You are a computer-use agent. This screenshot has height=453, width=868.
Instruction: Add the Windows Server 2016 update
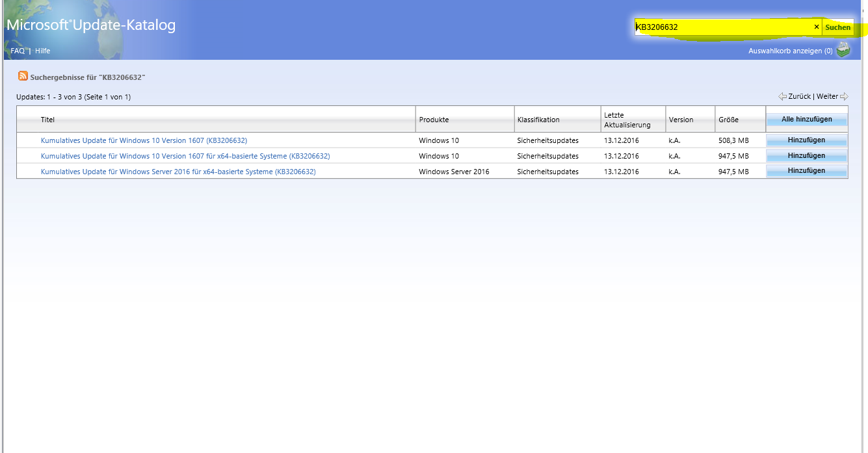[x=807, y=171]
